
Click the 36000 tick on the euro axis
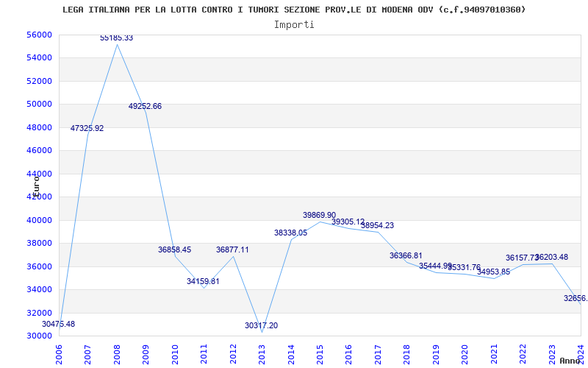pyautogui.click(x=39, y=266)
